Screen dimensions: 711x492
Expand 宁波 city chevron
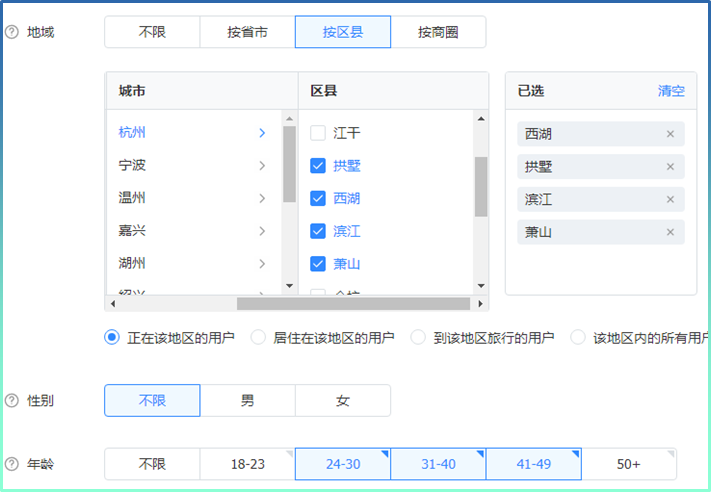pyautogui.click(x=262, y=166)
